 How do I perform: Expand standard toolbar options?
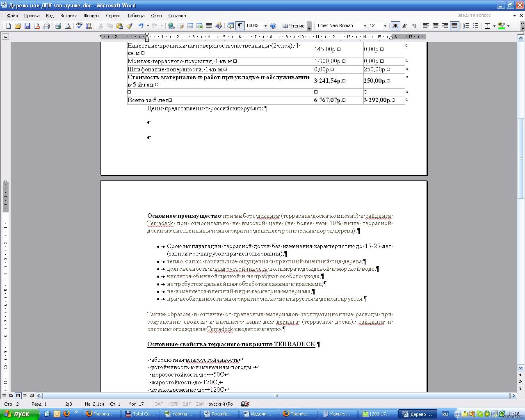(x=309, y=26)
